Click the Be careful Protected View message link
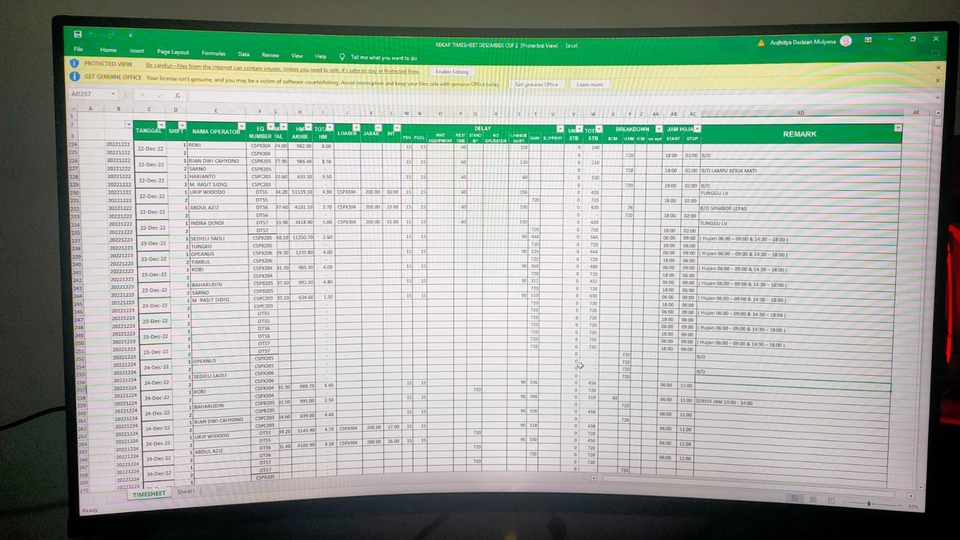The image size is (960, 540). click(282, 68)
